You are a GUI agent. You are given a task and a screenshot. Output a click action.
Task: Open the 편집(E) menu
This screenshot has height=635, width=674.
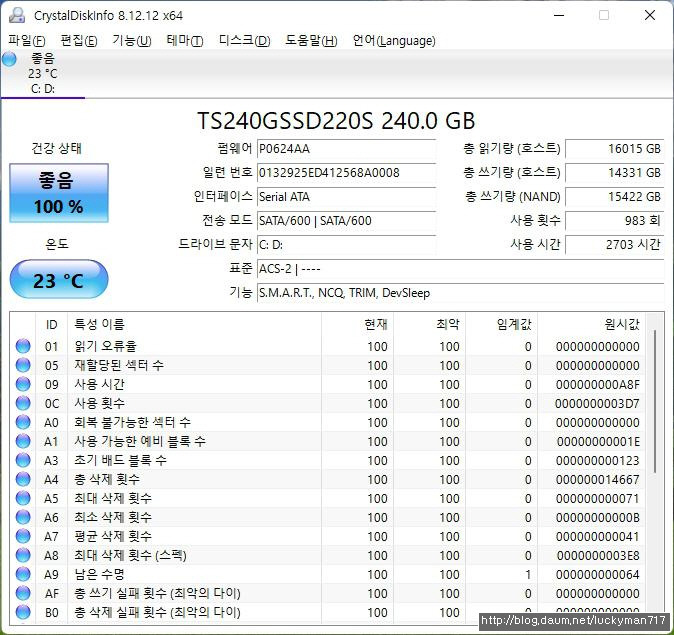[x=79, y=40]
